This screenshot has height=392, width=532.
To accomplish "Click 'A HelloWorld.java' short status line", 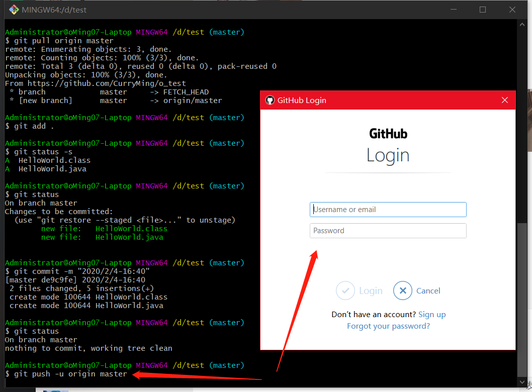I will pos(46,169).
